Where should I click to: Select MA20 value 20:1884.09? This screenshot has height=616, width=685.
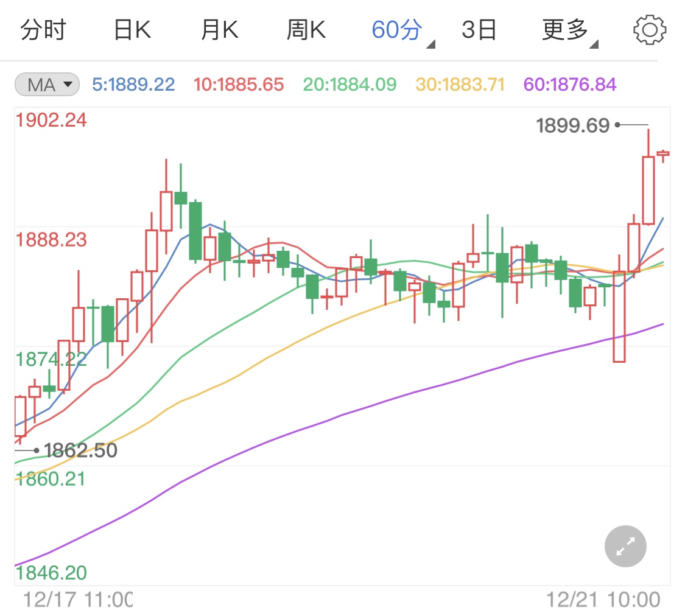coord(350,84)
